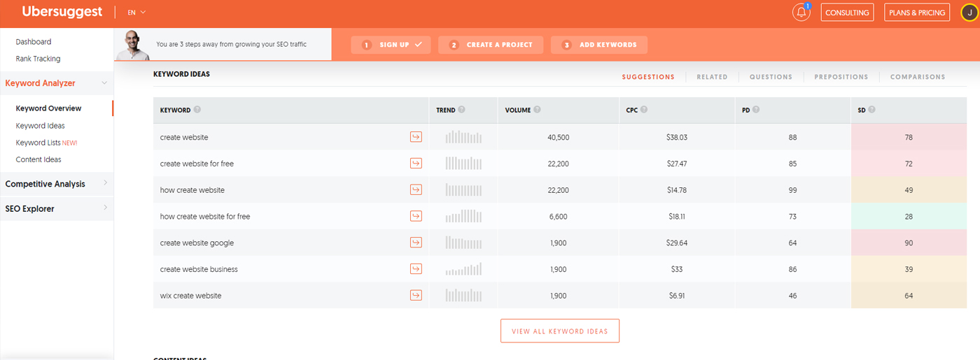
Task: Click arrow icon for 'wix create website'
Action: (x=416, y=295)
